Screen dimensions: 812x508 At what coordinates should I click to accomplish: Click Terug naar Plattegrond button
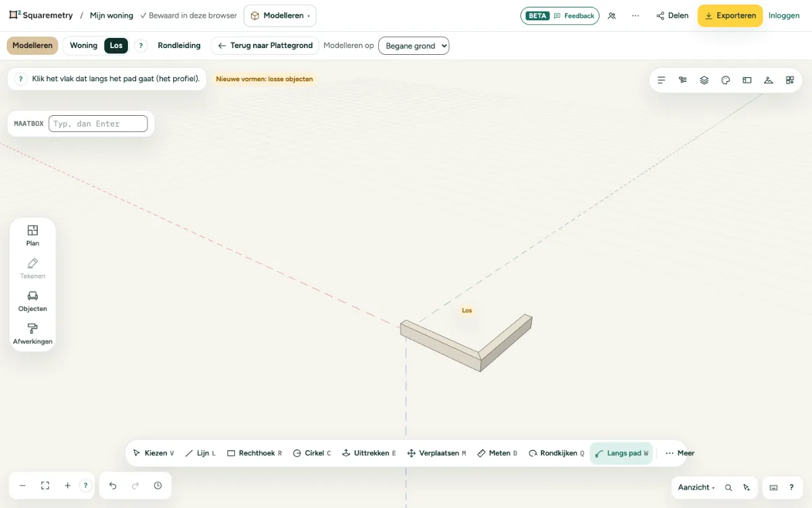coord(265,45)
